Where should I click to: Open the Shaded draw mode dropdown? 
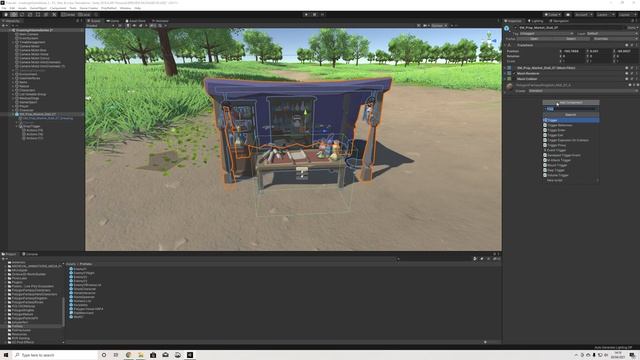click(x=100, y=26)
